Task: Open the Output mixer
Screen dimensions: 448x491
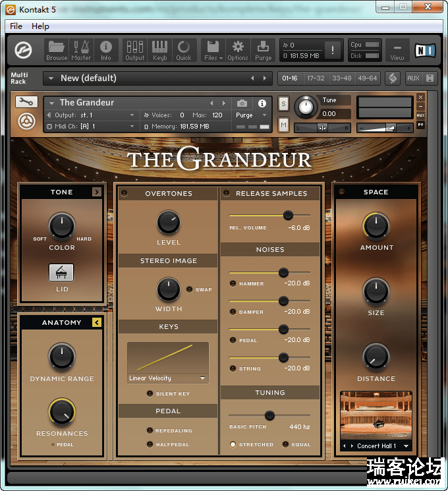Action: pyautogui.click(x=134, y=50)
